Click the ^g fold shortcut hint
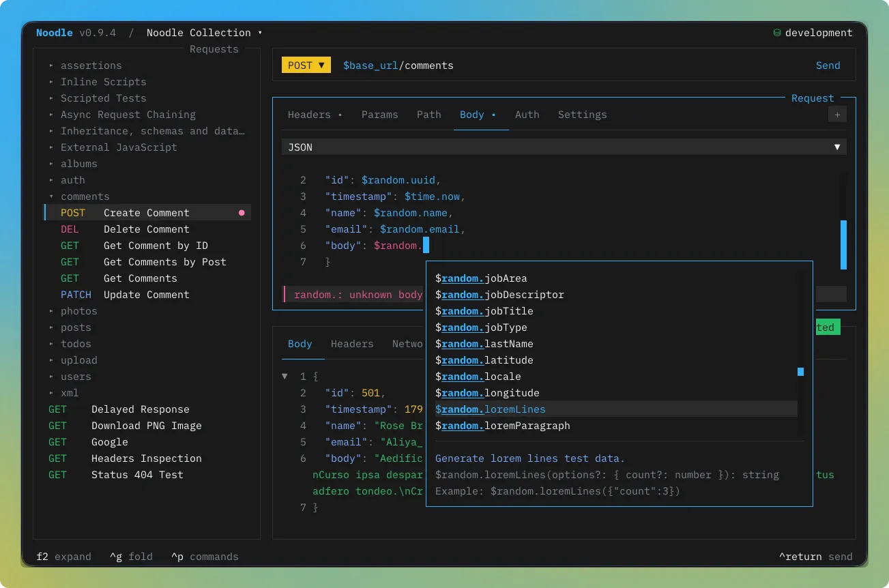889x588 pixels. pos(131,557)
